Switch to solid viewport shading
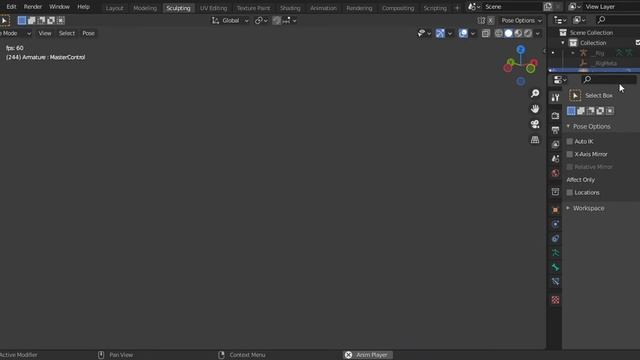 pos(508,33)
